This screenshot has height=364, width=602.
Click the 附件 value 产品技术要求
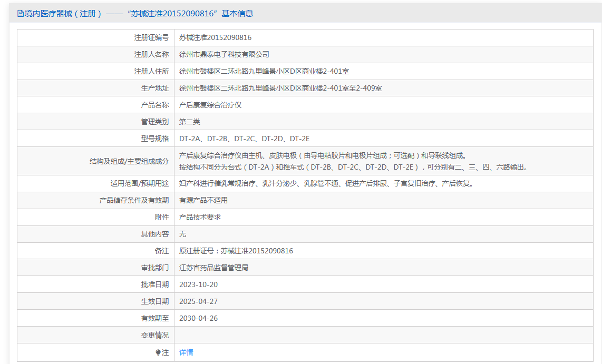200,217
